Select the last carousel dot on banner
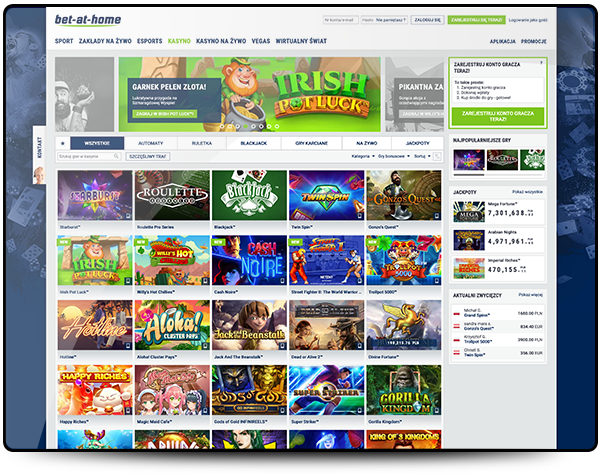This screenshot has height=474, width=600. click(277, 126)
